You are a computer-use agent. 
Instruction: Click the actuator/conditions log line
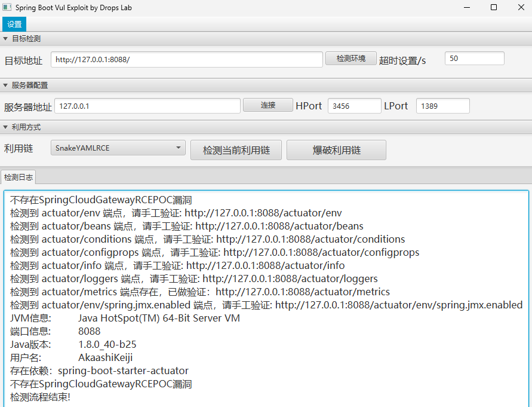pyautogui.click(x=207, y=239)
